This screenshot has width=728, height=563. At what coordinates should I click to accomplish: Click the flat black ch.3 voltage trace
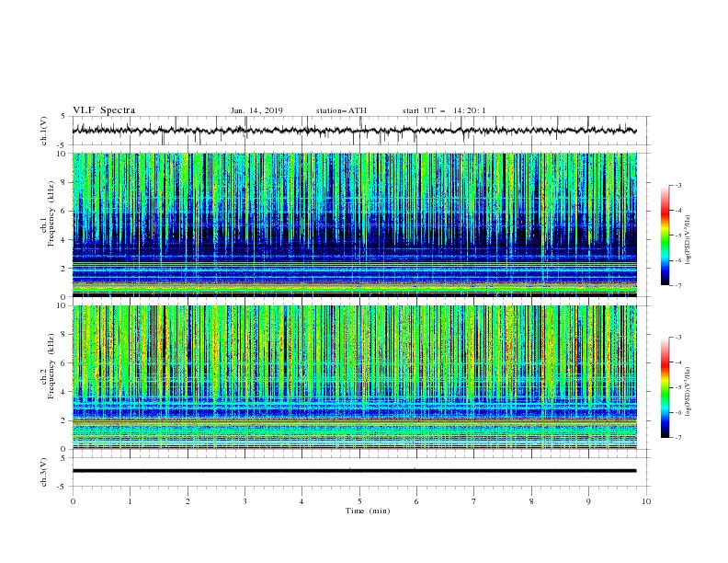pyautogui.click(x=354, y=471)
